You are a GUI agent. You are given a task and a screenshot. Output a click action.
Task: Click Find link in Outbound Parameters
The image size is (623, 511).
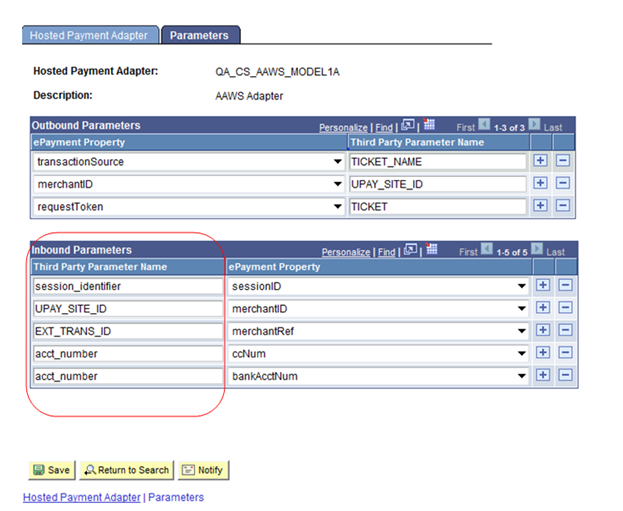coord(384,128)
